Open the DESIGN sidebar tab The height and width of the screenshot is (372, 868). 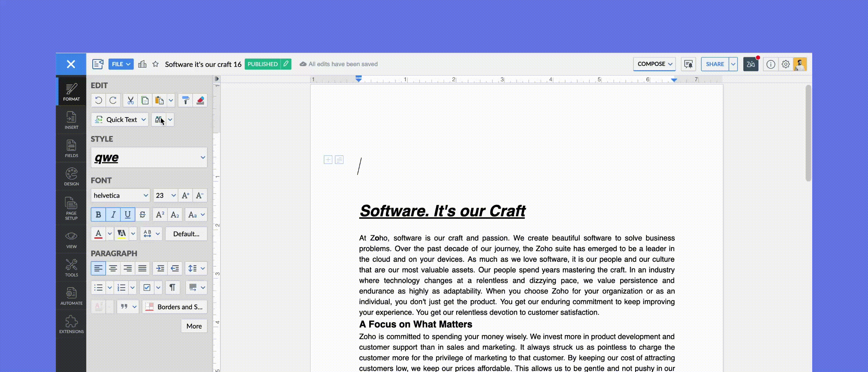[x=71, y=177]
